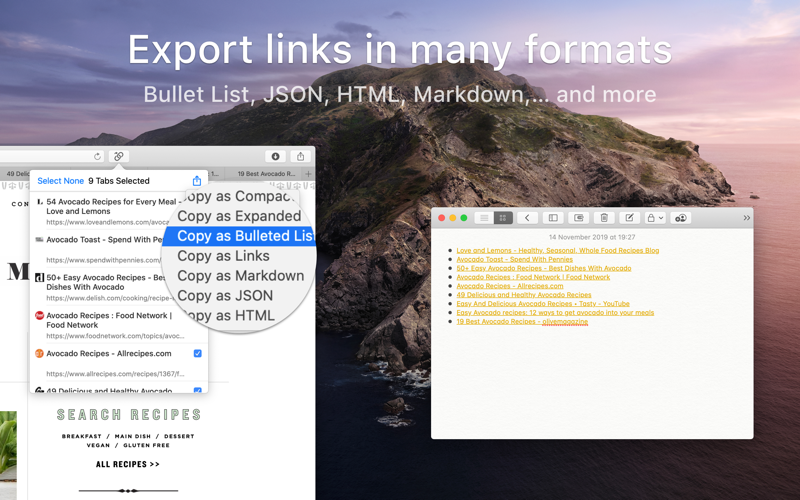The image size is (800, 500).
Task: Open the lock note dropdown in Notes
Action: coord(655,218)
